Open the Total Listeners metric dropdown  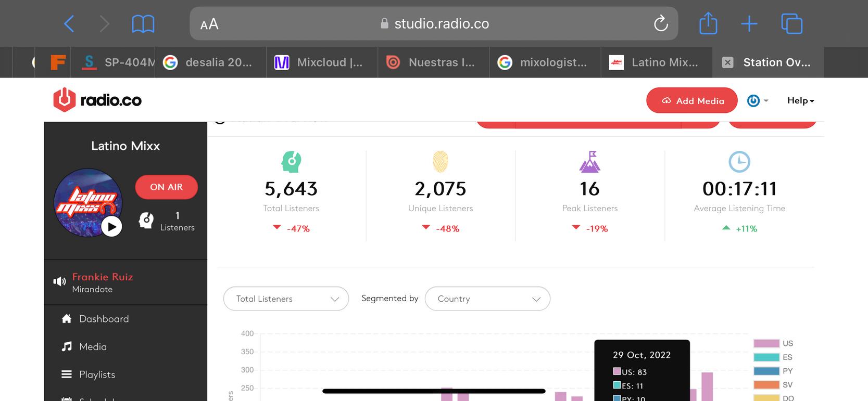286,299
